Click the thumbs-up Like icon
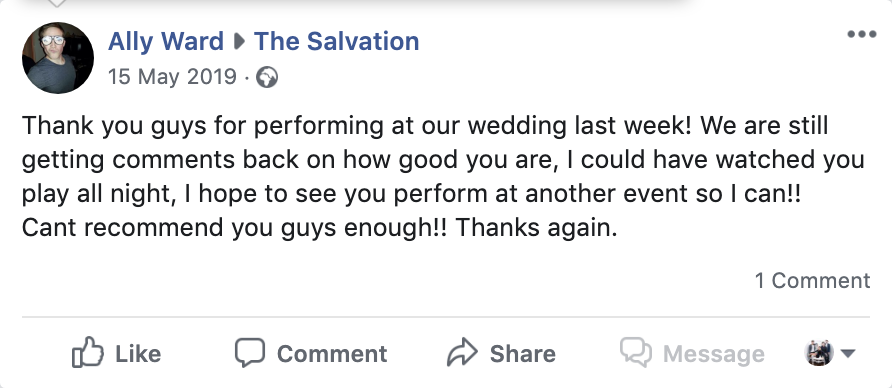The height and width of the screenshot is (388, 892). pos(88,352)
